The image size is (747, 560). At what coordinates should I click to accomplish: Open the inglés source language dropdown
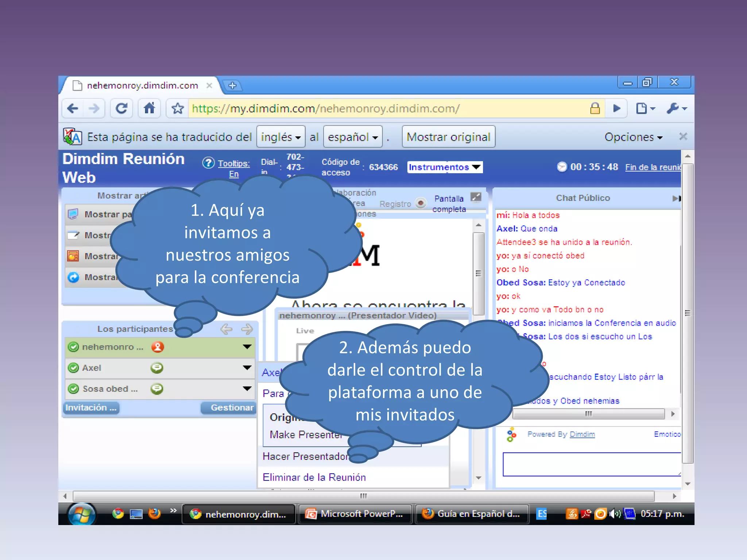(280, 137)
